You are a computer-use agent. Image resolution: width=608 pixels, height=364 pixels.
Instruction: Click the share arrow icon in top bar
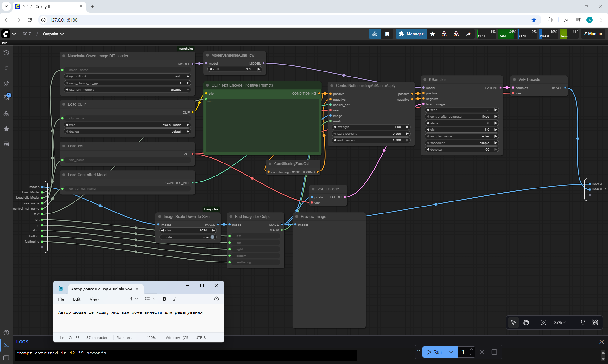468,34
